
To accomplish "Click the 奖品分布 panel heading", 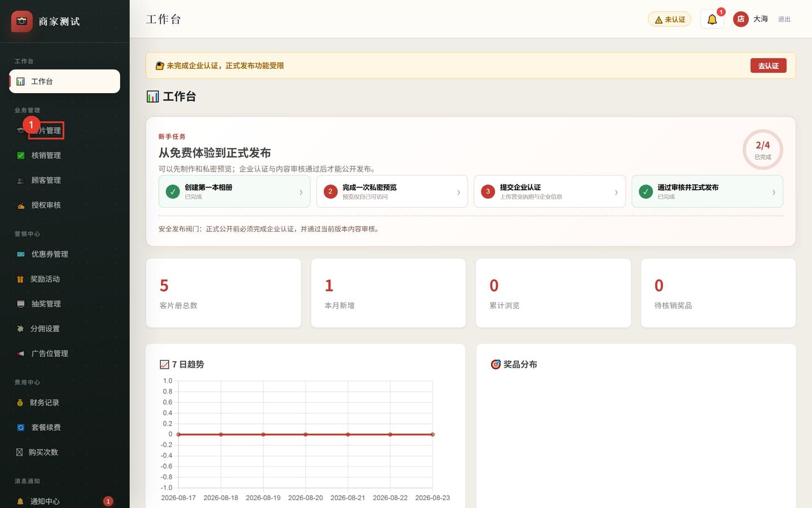I will 514,364.
